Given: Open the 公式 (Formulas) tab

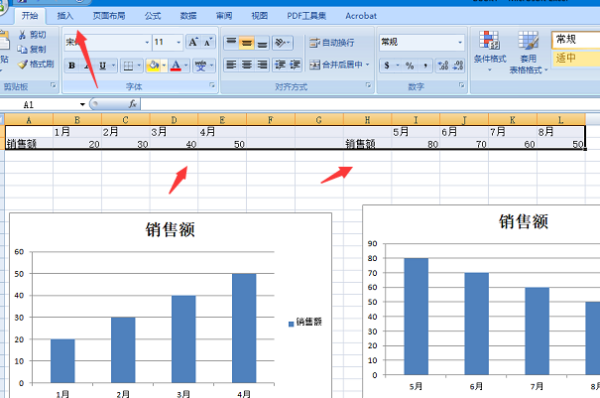Looking at the screenshot, I should [153, 16].
